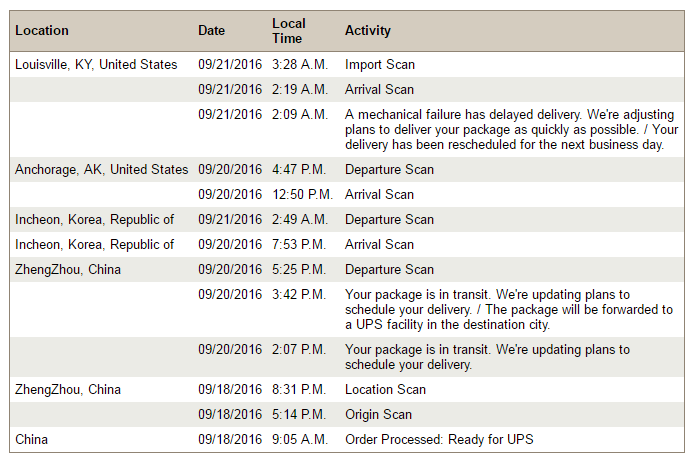
Task: Select ZhengZhou, China 5:25 P.M. Departure Scan
Action: (x=347, y=269)
